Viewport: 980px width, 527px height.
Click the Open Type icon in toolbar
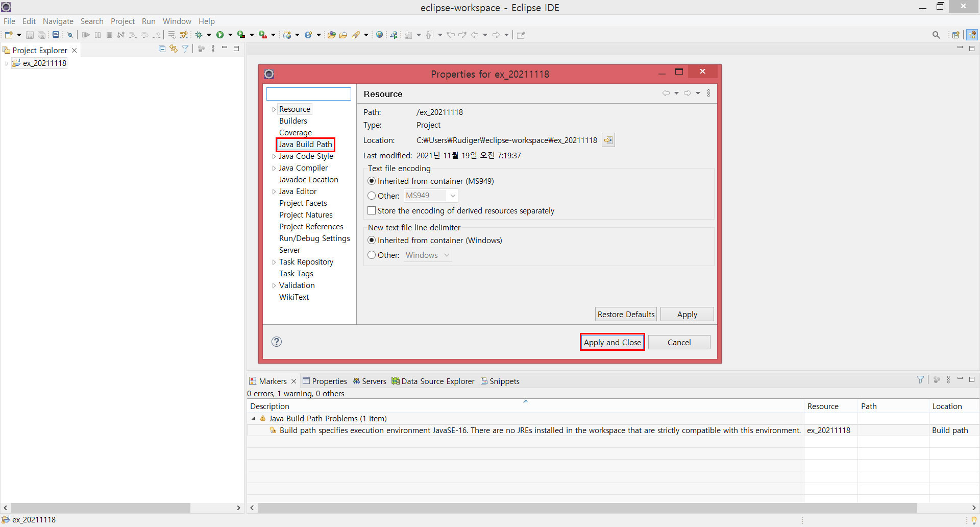[x=332, y=35]
